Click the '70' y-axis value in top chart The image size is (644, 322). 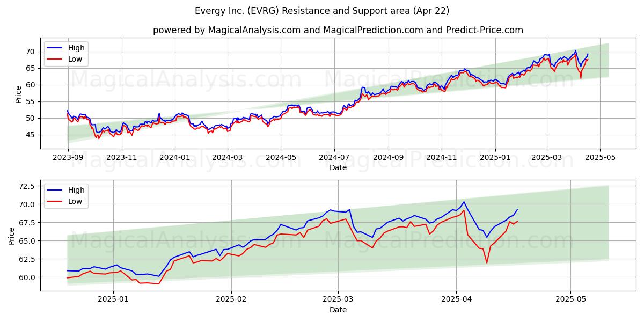click(x=30, y=52)
